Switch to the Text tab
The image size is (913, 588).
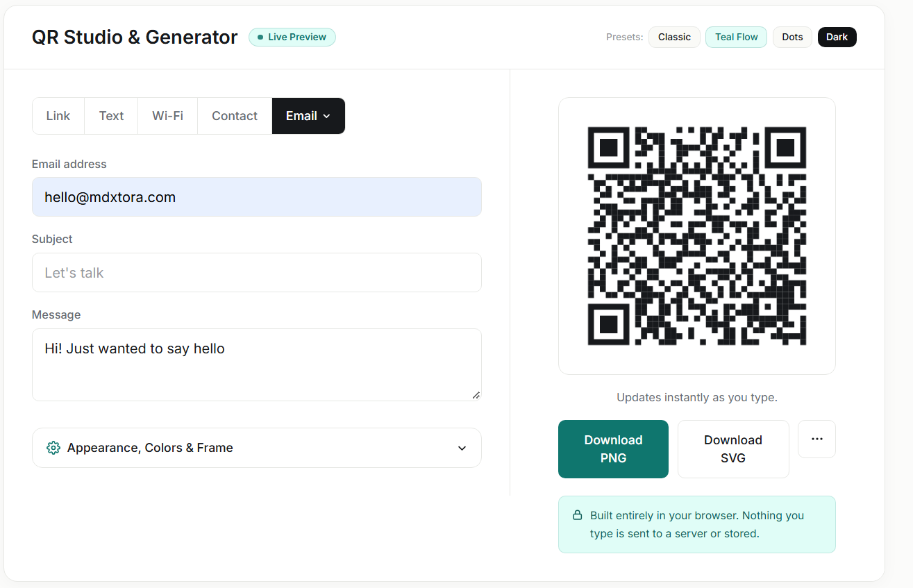tap(111, 116)
